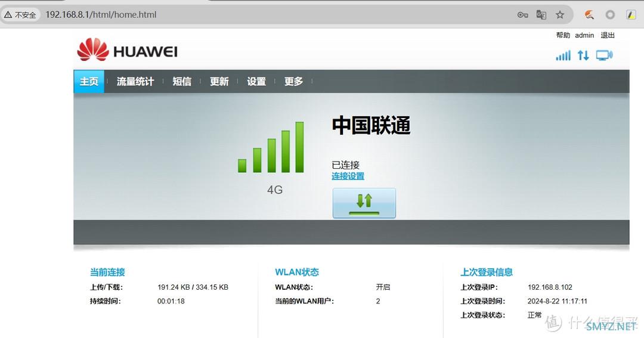Click the 已连接 status text
Image resolution: width=644 pixels, height=338 pixels.
(345, 165)
